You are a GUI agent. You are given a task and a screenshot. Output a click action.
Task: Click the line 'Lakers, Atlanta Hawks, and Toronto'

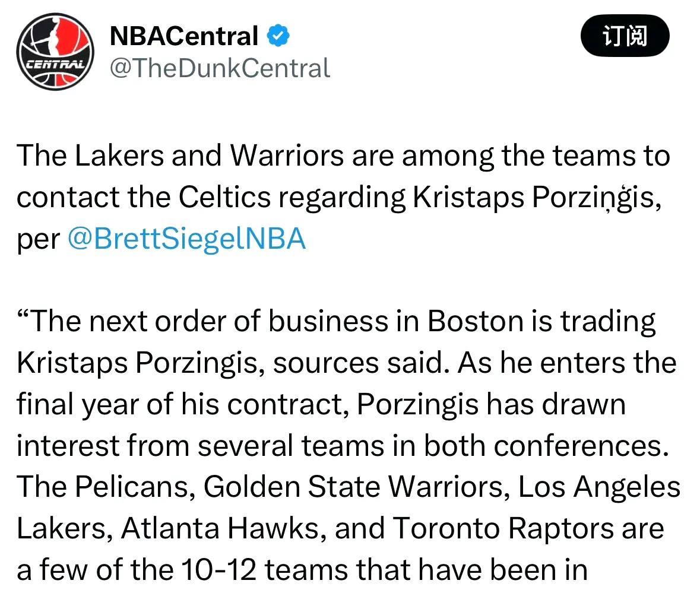click(x=341, y=528)
